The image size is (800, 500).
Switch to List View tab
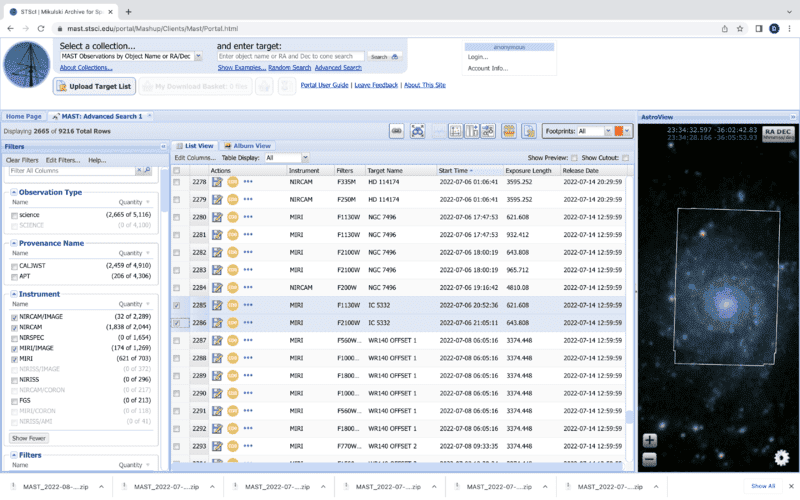click(x=195, y=146)
